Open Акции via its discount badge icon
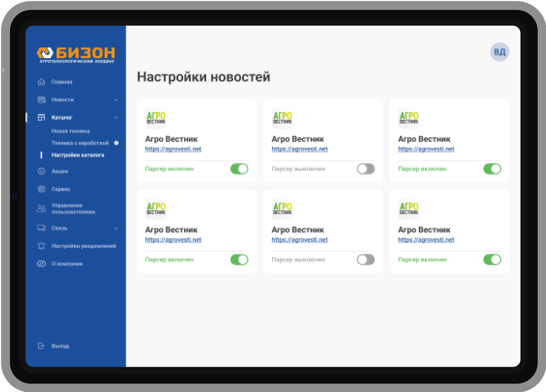This screenshot has height=392, width=546. tap(41, 171)
